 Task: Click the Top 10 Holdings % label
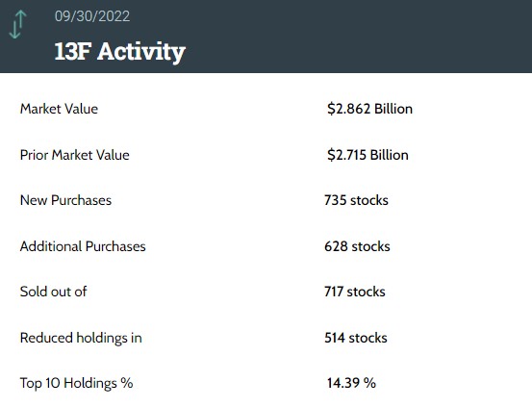[x=76, y=383]
